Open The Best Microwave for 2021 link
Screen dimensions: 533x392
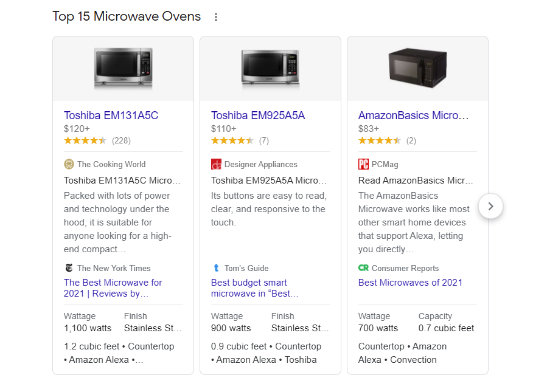(x=113, y=288)
